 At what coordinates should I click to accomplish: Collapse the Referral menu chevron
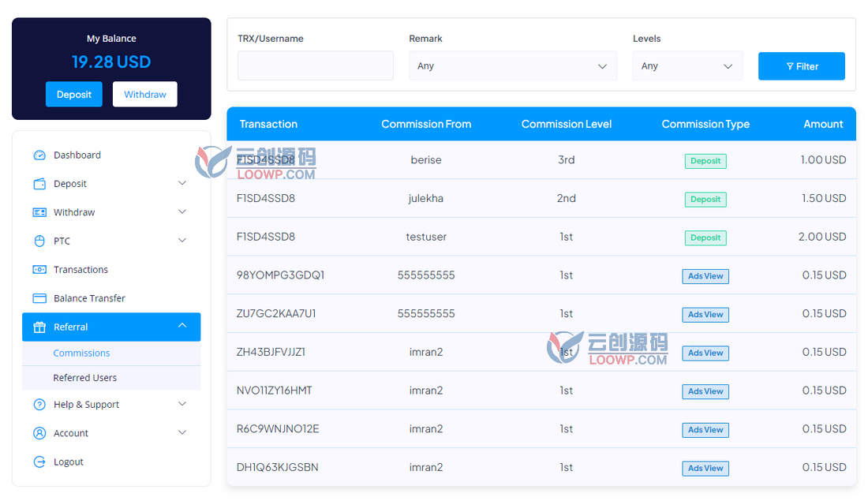[182, 326]
